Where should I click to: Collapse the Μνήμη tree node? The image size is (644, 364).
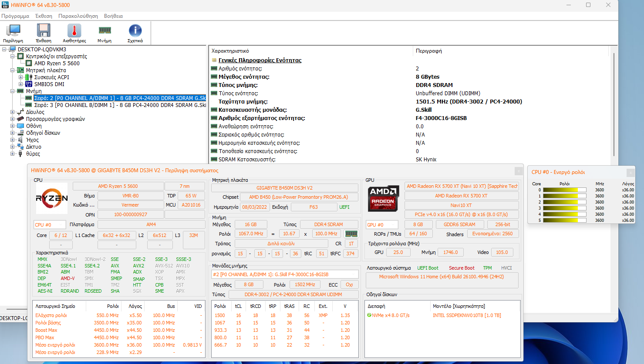coord(13,91)
